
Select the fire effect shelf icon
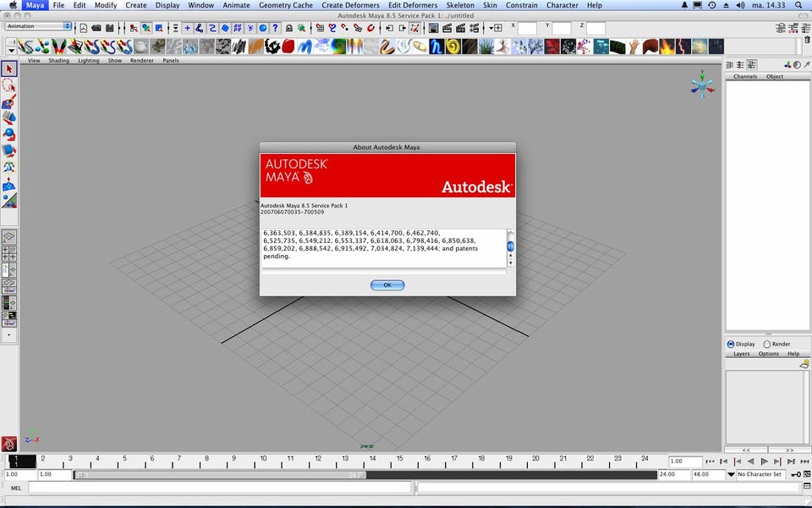coord(667,47)
